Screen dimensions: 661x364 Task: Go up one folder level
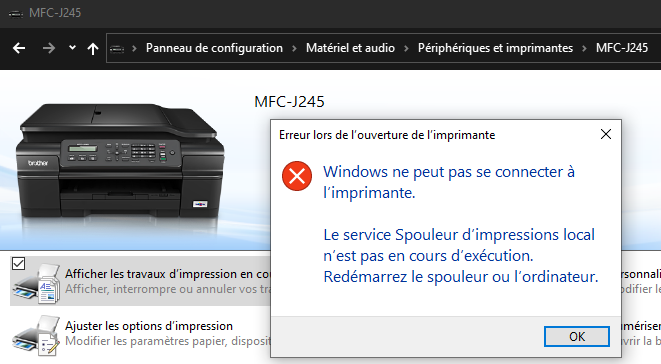(93, 49)
